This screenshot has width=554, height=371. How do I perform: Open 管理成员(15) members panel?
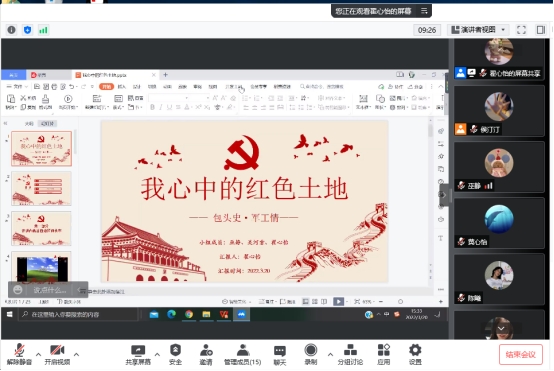(x=242, y=354)
